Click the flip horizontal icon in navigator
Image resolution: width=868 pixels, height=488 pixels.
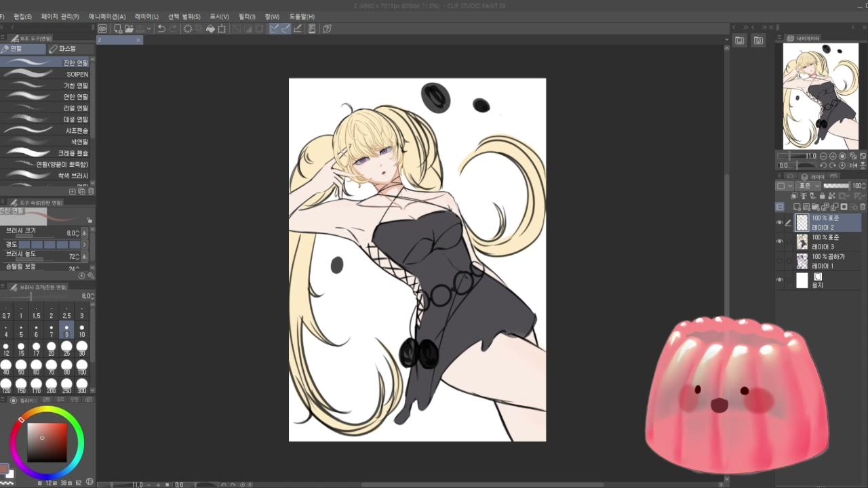click(853, 165)
